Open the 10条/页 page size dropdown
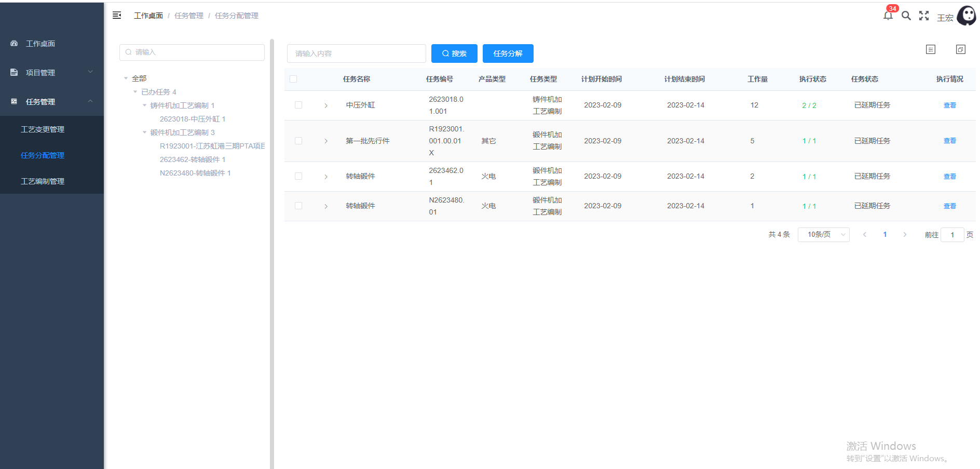The image size is (980, 469). [x=824, y=235]
